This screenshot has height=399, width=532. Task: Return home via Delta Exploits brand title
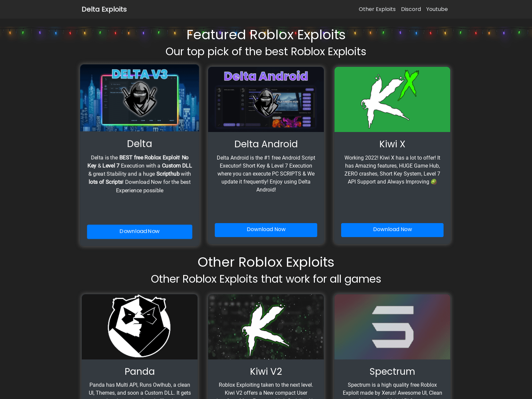point(104,9)
